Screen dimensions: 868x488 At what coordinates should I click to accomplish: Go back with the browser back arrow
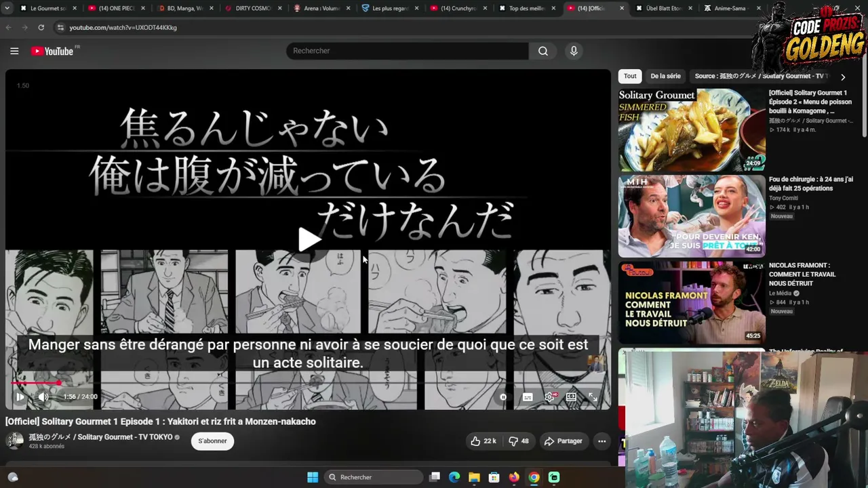(9, 28)
